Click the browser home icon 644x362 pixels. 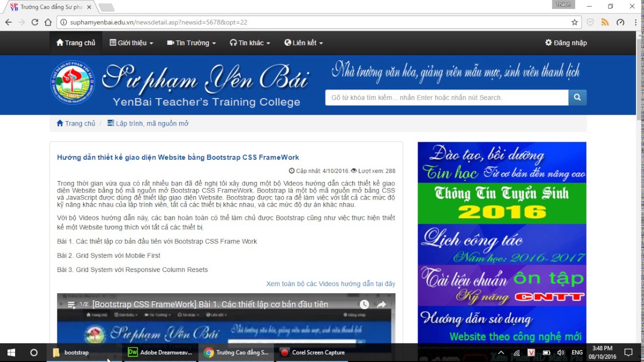(x=48, y=22)
